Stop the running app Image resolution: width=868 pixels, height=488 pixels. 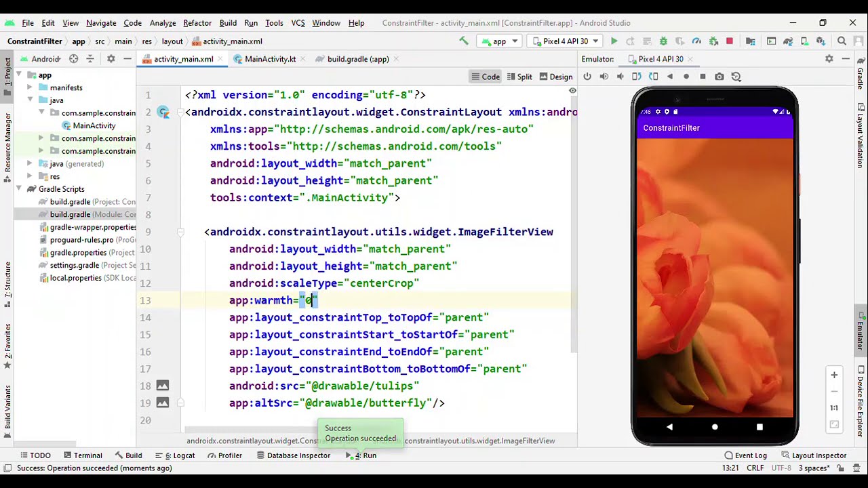pyautogui.click(x=730, y=41)
